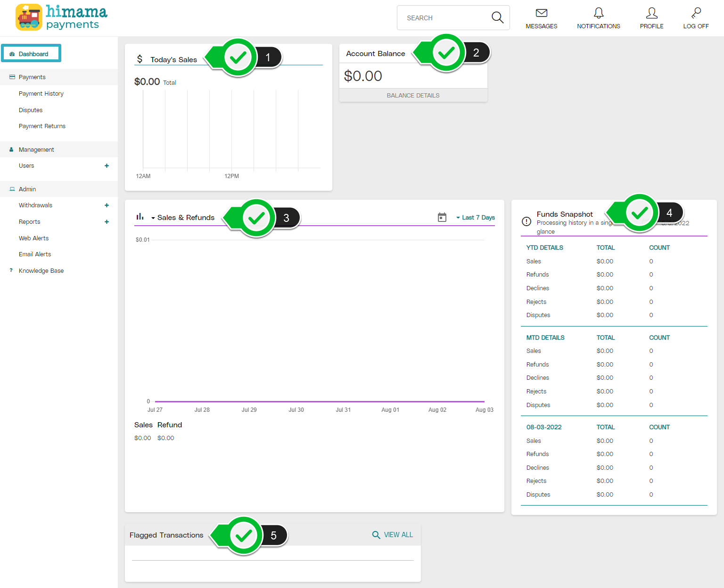Check the Notifications bell icon
This screenshot has height=588, width=724.
[598, 13]
